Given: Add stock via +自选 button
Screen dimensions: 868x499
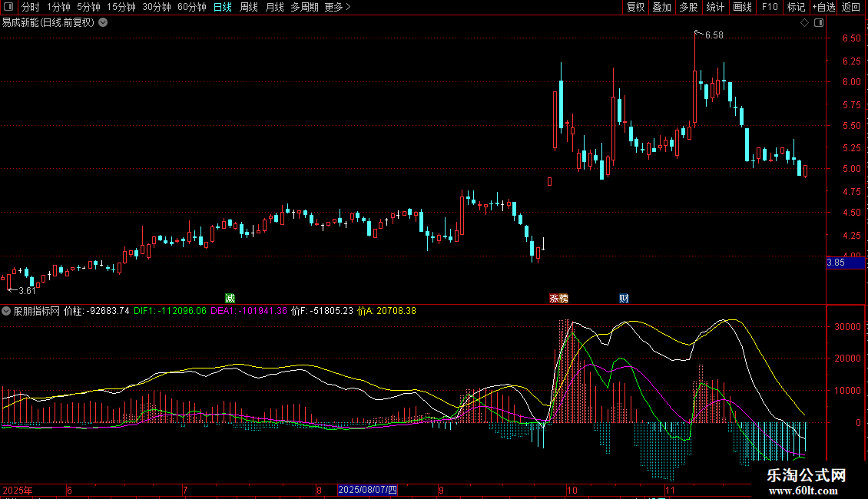Looking at the screenshot, I should pyautogui.click(x=823, y=8).
